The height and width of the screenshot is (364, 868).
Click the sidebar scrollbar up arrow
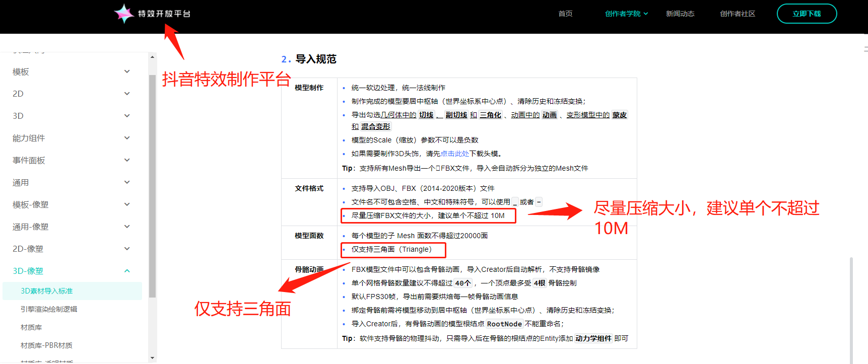(152, 57)
